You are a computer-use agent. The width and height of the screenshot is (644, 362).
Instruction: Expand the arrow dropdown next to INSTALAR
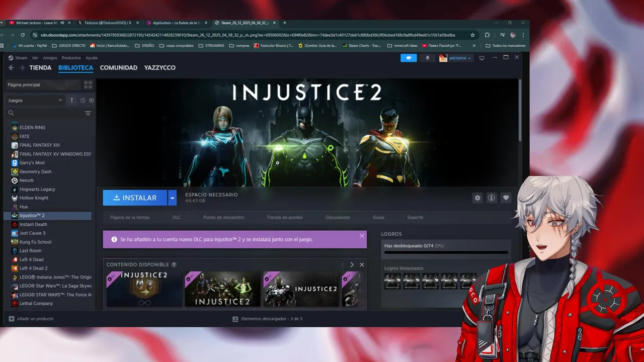pos(173,198)
